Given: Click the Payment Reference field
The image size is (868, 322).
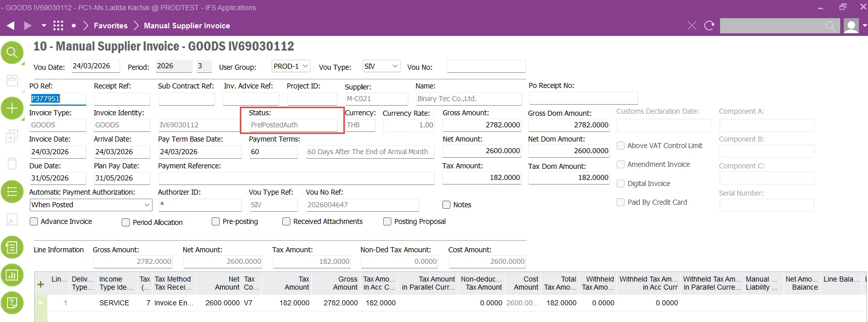Looking at the screenshot, I should pyautogui.click(x=296, y=178).
